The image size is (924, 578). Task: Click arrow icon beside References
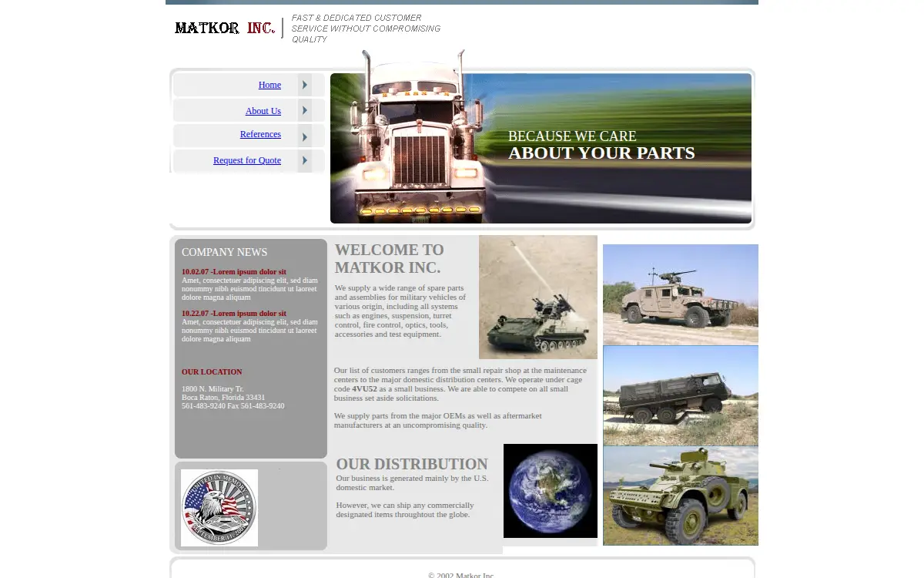305,136
